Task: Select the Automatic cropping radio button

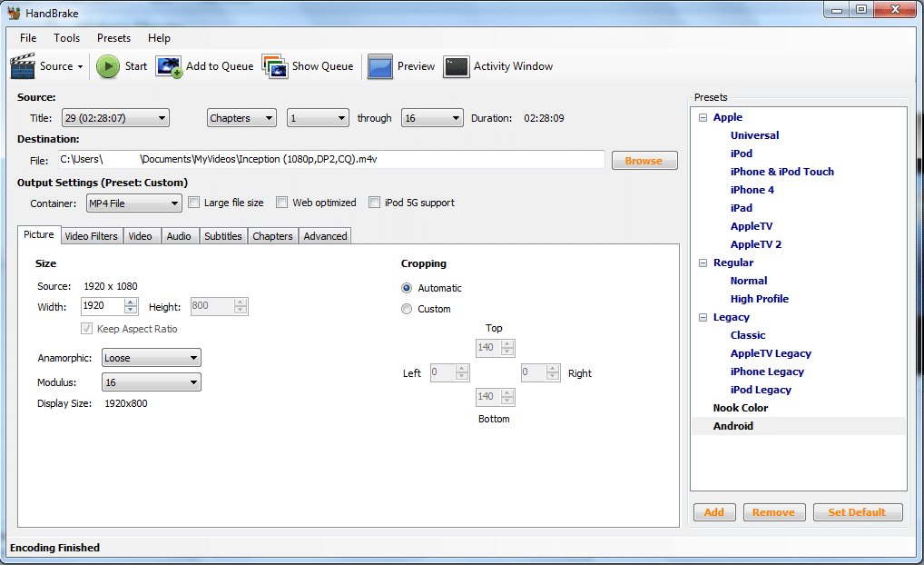Action: pyautogui.click(x=407, y=288)
